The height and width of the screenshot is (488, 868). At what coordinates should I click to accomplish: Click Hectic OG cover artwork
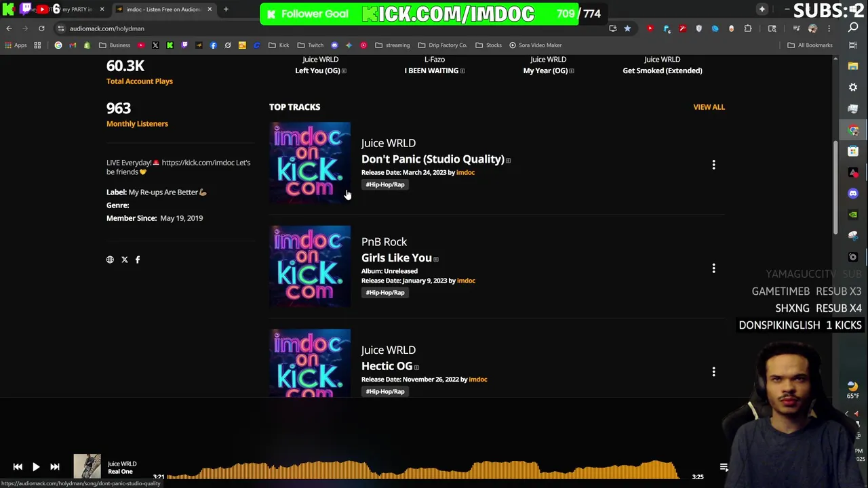310,363
